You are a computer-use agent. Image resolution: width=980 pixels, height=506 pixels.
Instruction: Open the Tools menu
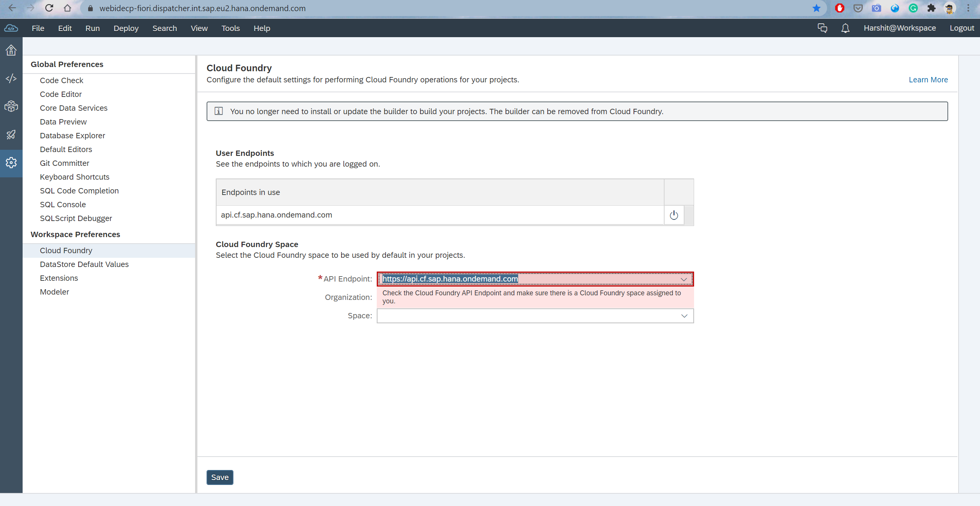(230, 28)
